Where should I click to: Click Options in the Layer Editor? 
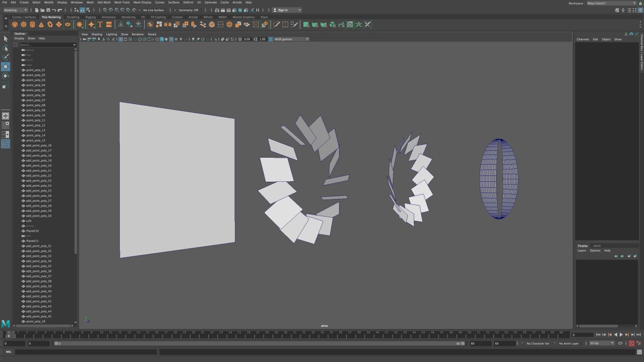595,250
